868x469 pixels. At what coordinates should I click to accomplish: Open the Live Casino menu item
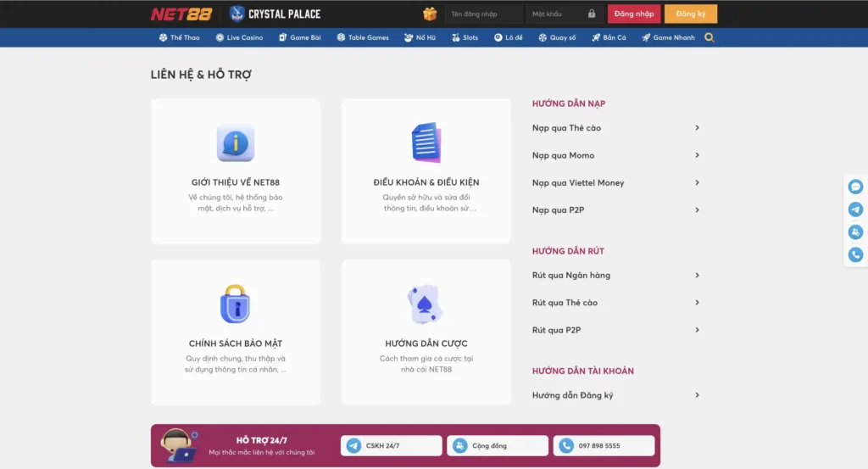[239, 37]
